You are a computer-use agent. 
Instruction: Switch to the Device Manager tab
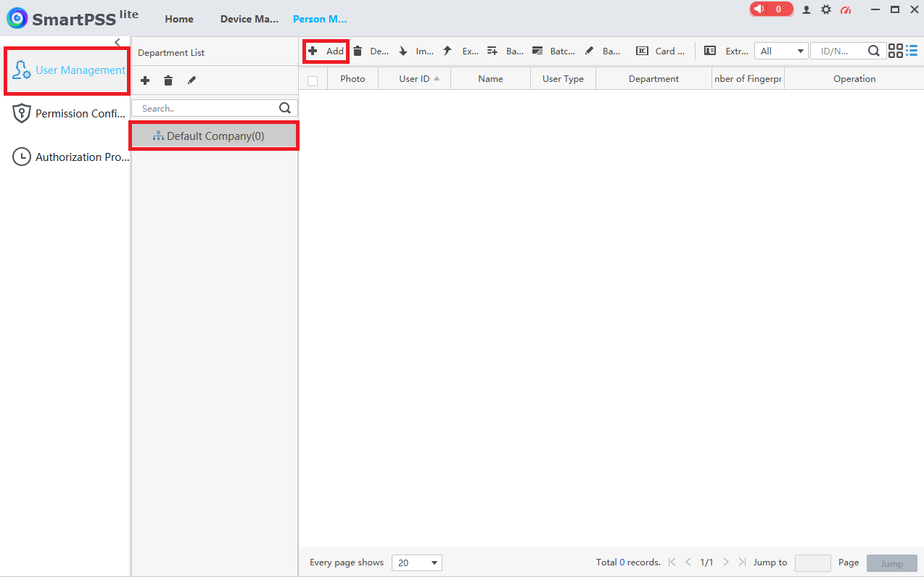tap(249, 19)
